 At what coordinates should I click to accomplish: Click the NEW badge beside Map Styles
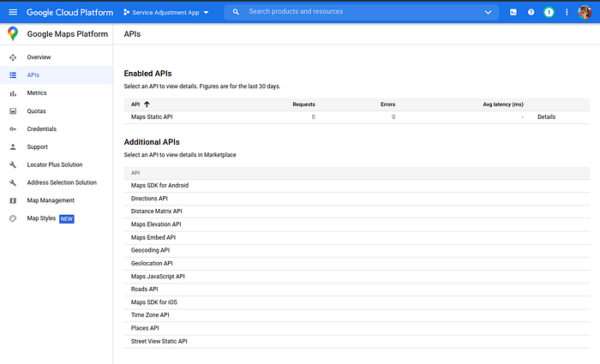[67, 219]
